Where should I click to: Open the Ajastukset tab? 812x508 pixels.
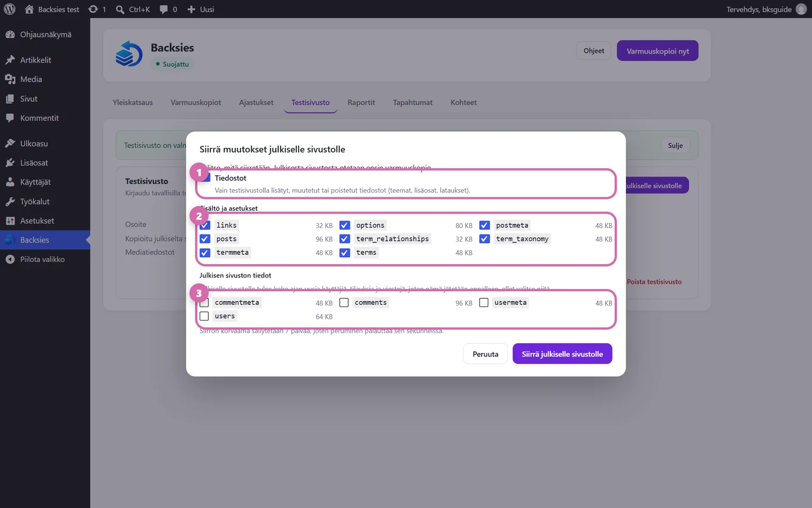(x=256, y=102)
